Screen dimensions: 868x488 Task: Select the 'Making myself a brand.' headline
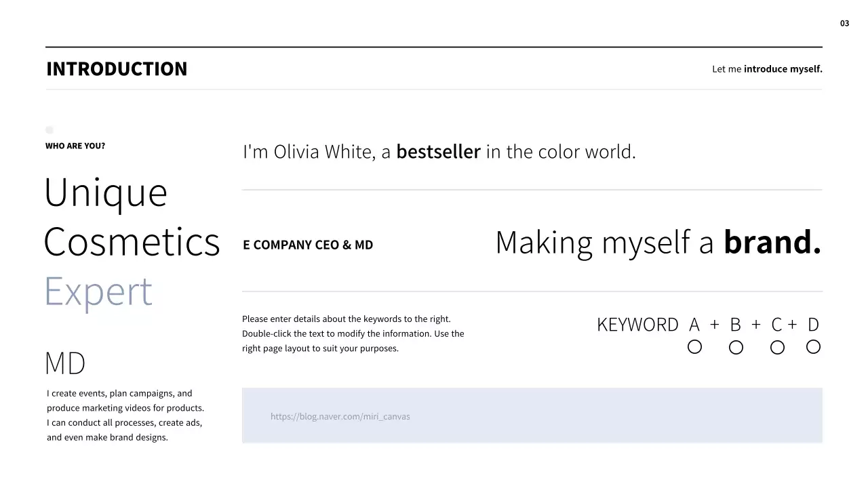(658, 243)
